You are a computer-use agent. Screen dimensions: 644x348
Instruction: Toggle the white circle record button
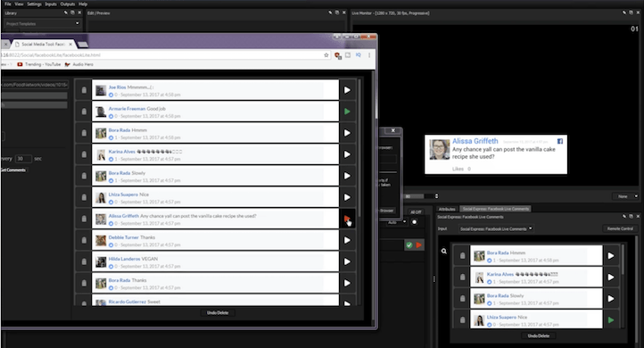(415, 222)
